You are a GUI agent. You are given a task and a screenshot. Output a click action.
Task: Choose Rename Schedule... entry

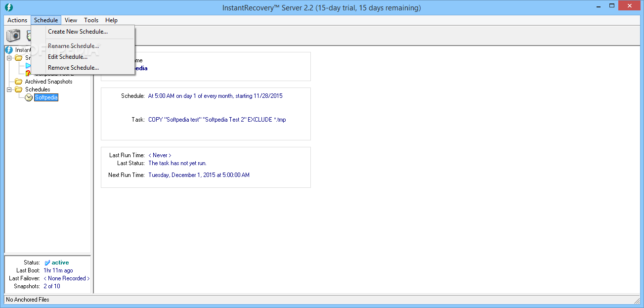(x=83, y=46)
